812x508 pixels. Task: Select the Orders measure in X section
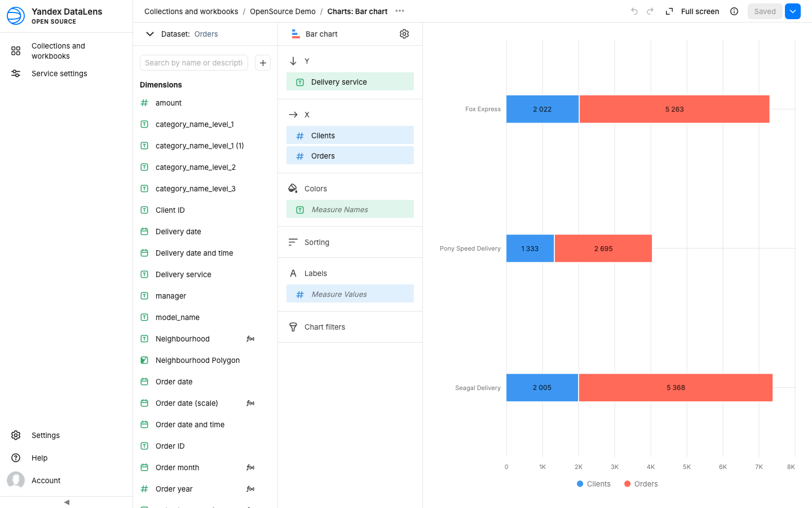coord(350,155)
